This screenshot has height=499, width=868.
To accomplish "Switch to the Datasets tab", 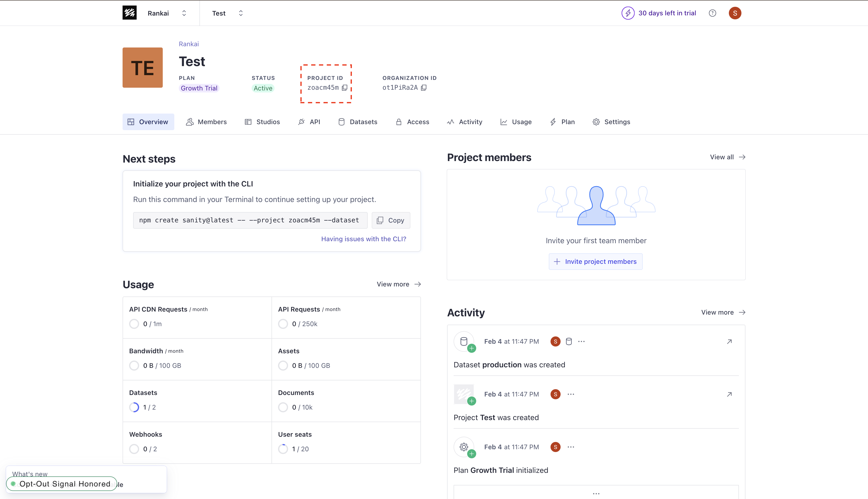I will tap(358, 122).
